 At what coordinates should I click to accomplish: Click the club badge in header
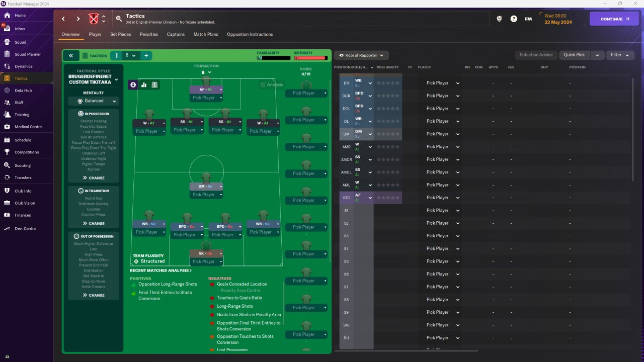point(93,19)
